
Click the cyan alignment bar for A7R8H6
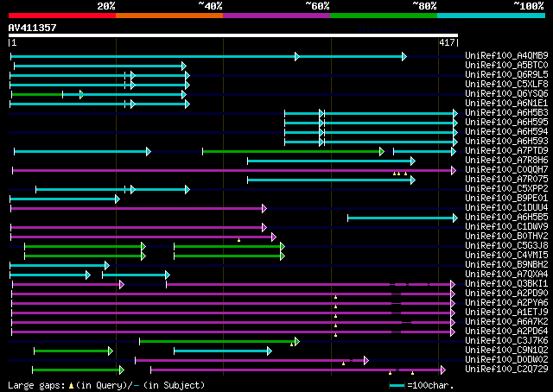coord(331,161)
